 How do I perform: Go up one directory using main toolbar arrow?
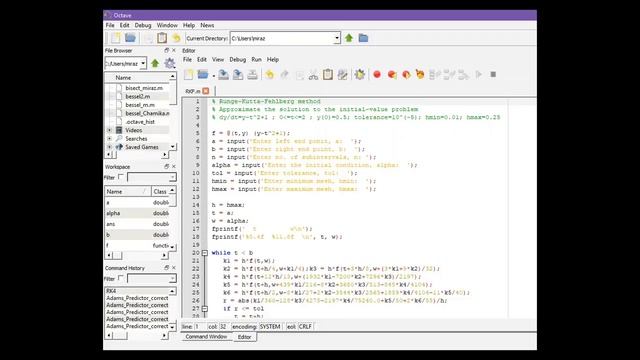click(349, 38)
